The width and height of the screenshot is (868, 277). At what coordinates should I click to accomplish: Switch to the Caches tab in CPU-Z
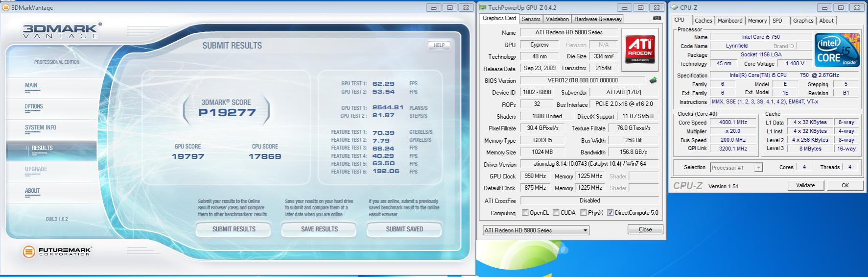703,21
